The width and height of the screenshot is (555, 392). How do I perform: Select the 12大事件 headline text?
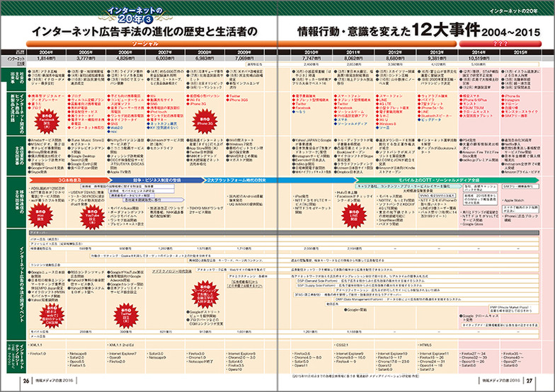(446, 30)
